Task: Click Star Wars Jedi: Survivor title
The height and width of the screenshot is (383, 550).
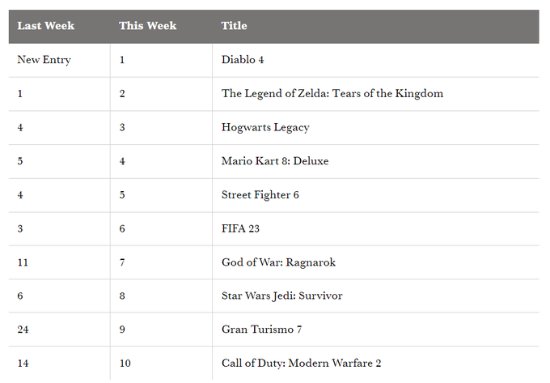Action: [x=282, y=296]
